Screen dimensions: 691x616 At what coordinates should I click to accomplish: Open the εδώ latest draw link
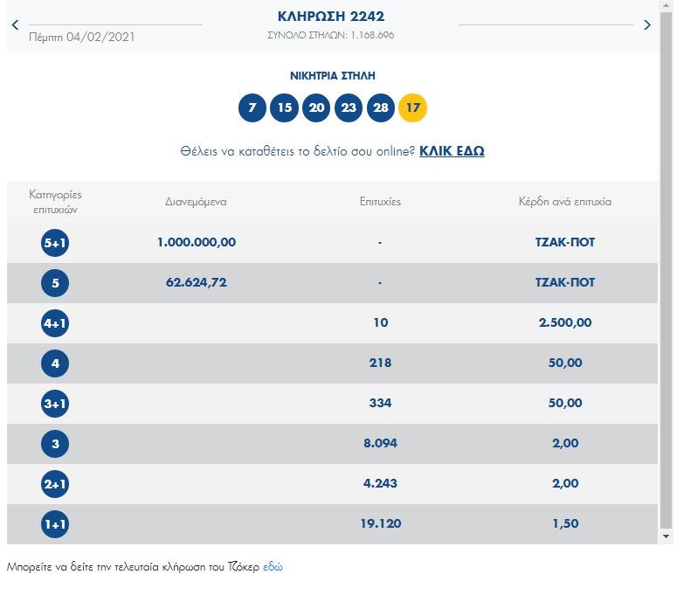(273, 567)
